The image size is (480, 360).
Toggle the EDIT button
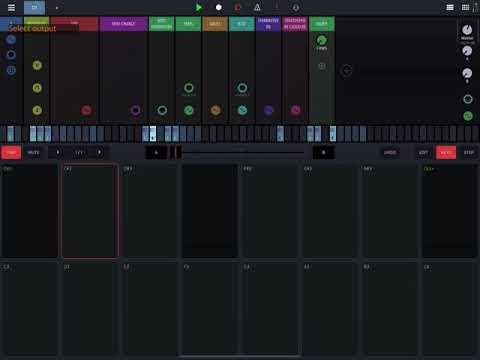[423, 152]
